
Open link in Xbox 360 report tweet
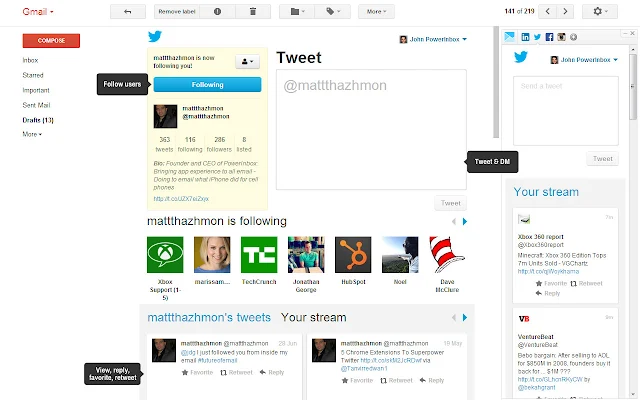coord(548,271)
